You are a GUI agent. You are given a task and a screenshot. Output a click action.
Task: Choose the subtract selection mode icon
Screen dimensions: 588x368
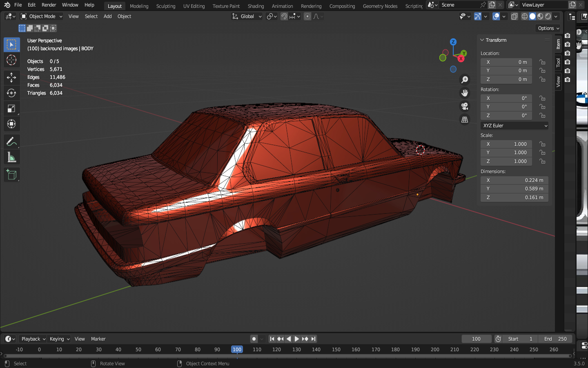tap(38, 28)
